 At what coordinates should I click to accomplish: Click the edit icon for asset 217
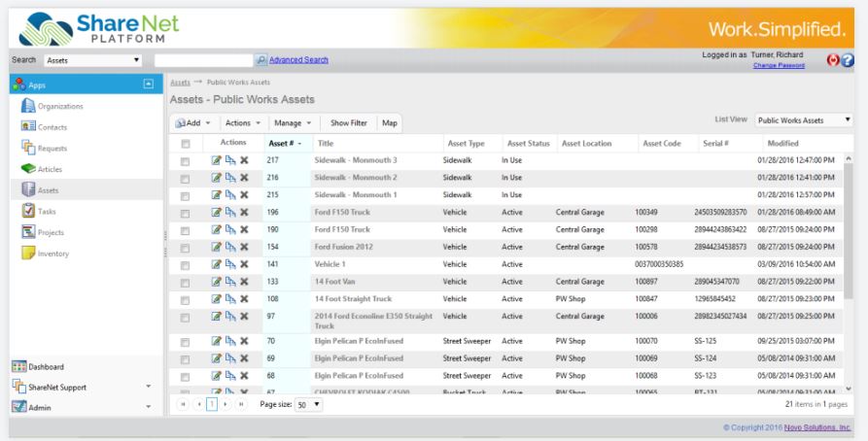[217, 160]
